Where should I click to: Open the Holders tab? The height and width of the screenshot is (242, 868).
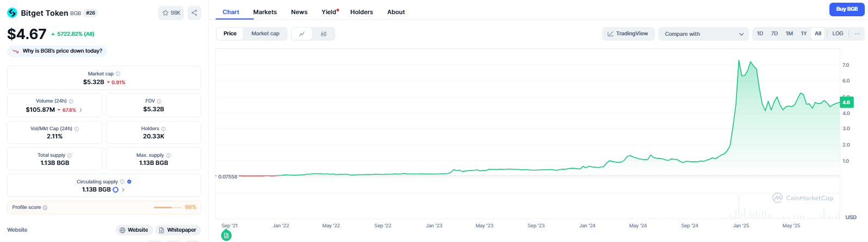(x=361, y=12)
